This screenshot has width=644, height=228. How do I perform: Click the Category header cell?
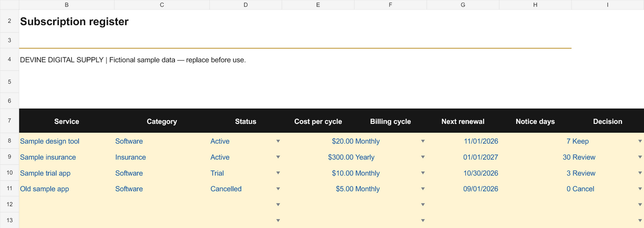point(162,121)
